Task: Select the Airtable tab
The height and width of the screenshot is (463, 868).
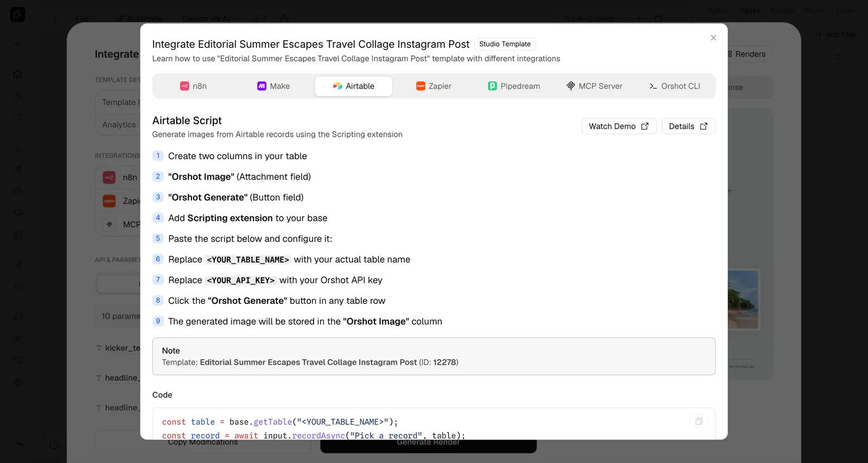Action: (x=354, y=86)
